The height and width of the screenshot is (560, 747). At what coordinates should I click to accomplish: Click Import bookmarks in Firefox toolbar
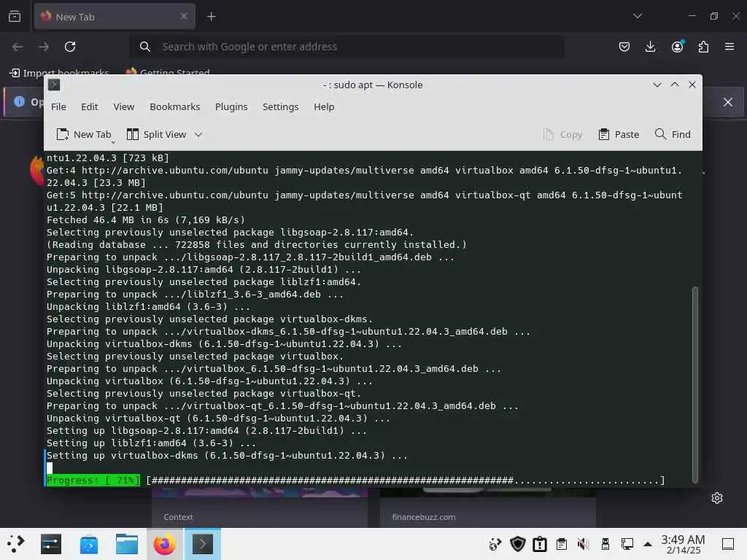coord(60,73)
